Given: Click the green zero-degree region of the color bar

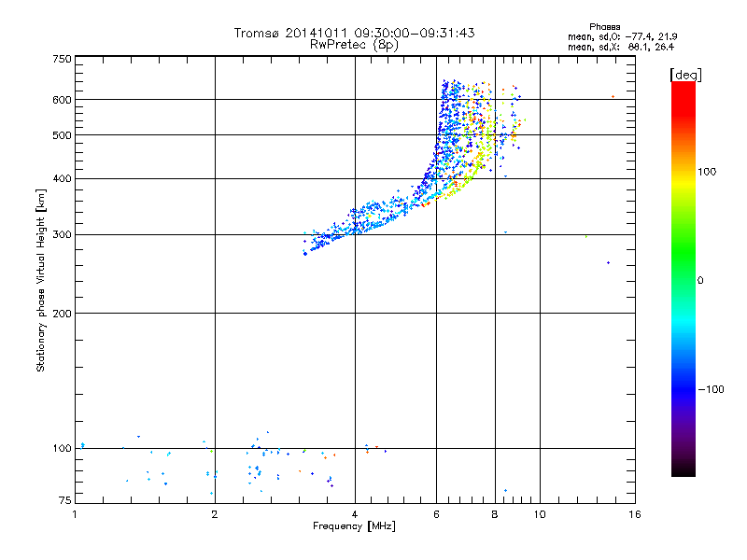Looking at the screenshot, I should pyautogui.click(x=684, y=280).
